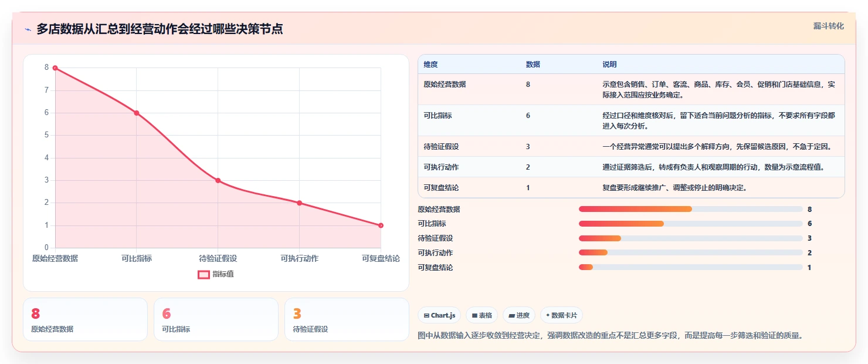Click the 原始经营数据 progress bar

[690, 209]
